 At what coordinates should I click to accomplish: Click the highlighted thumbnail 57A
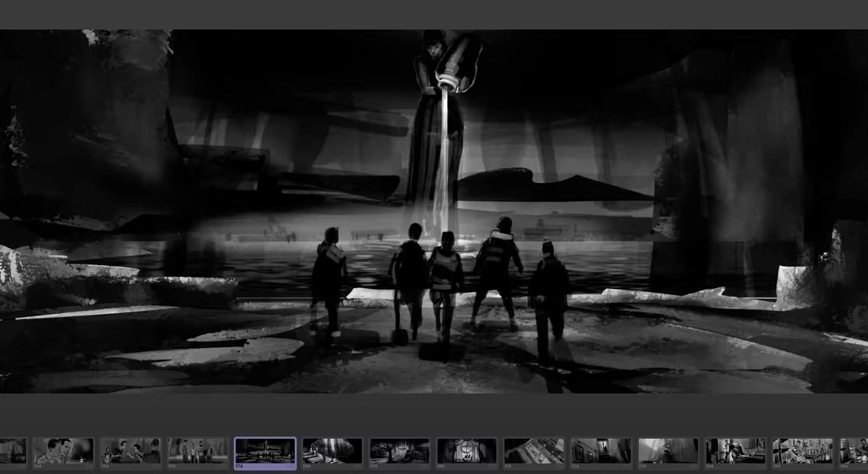point(265,453)
